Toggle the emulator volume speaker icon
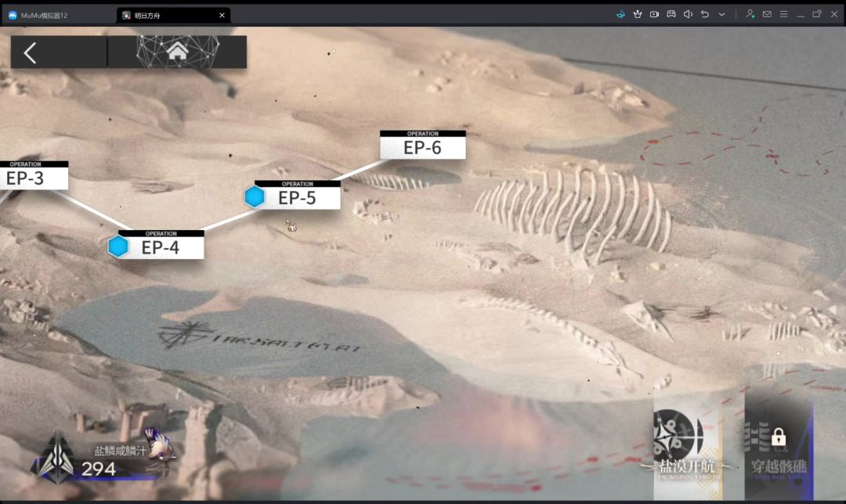The height and width of the screenshot is (504, 846). coord(688,15)
